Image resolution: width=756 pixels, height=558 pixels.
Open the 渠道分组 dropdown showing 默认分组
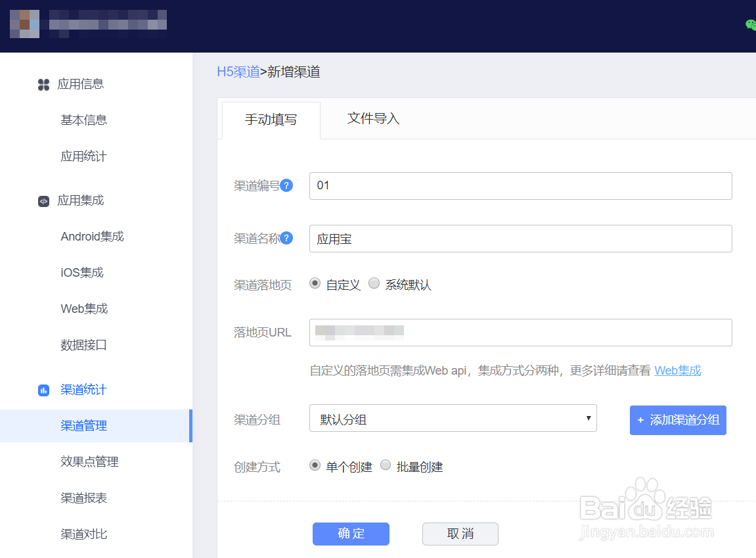point(453,418)
